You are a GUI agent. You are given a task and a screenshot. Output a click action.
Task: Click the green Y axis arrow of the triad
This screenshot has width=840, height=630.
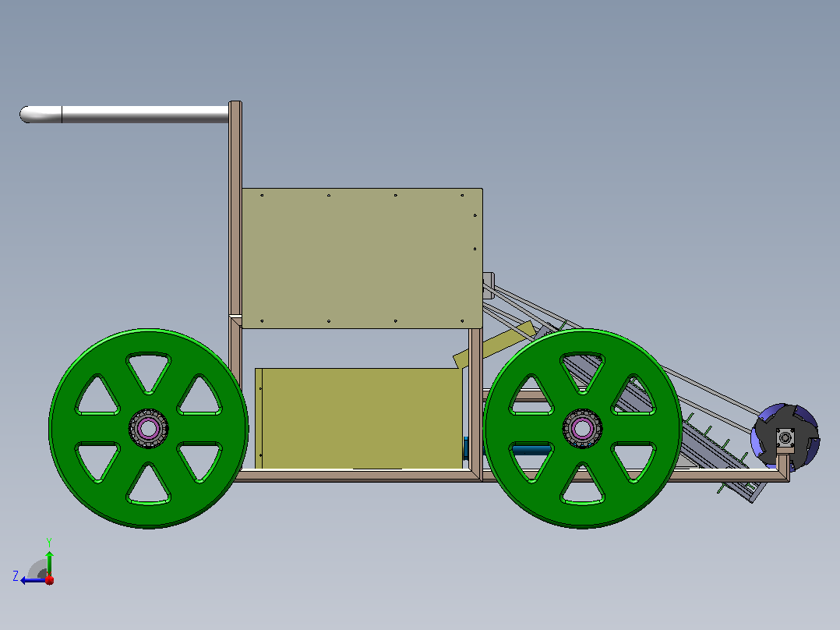(49, 562)
